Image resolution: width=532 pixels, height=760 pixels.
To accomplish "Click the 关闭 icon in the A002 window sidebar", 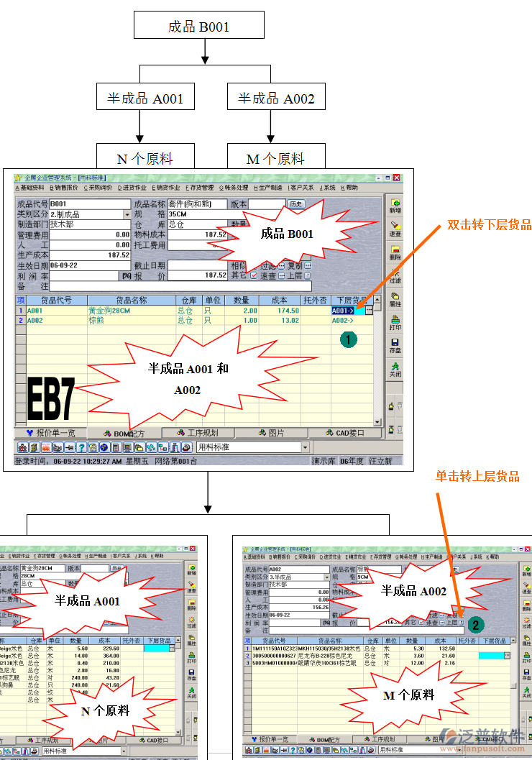I will [526, 692].
